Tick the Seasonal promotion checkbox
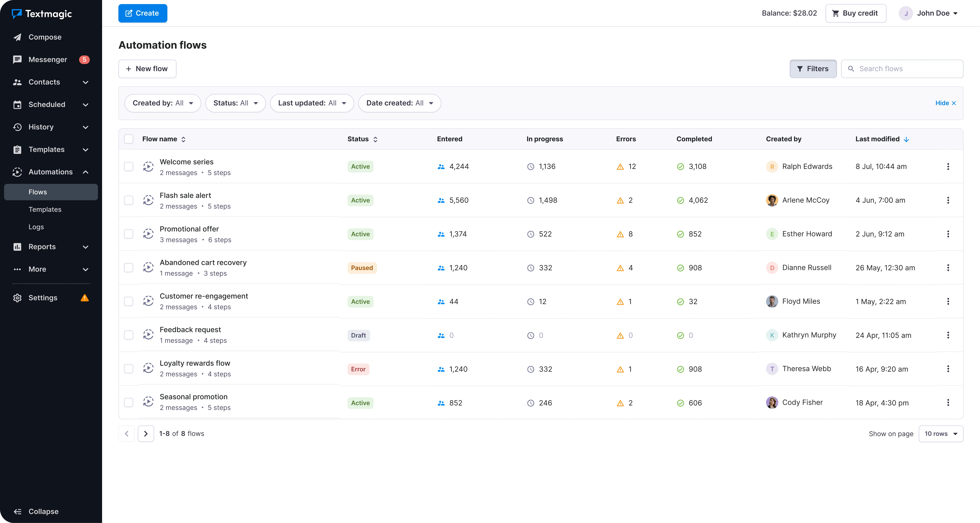The width and height of the screenshot is (980, 523). [x=129, y=403]
